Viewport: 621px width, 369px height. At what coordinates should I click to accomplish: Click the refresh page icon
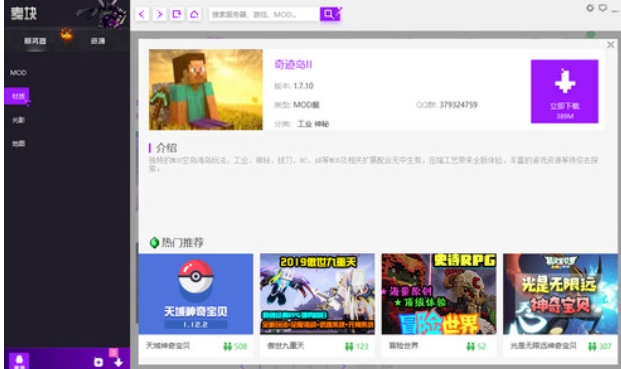click(177, 14)
